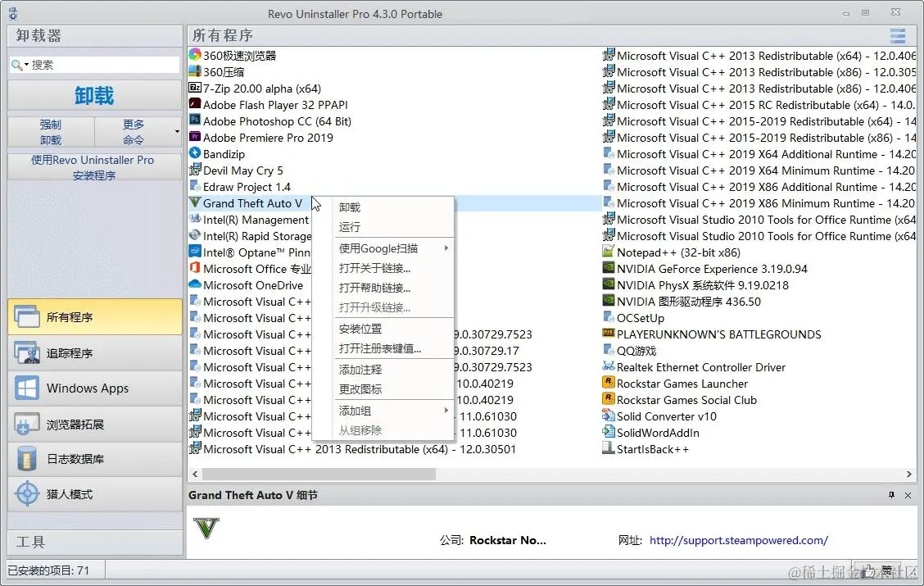
Task: Switch to 所有程序 sidebar tab
Action: (x=95, y=316)
